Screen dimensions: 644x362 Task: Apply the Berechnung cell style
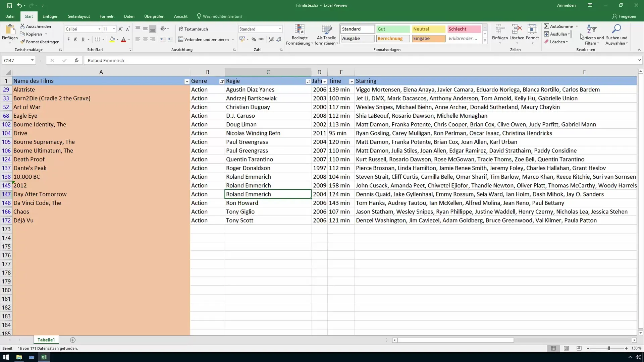click(393, 39)
